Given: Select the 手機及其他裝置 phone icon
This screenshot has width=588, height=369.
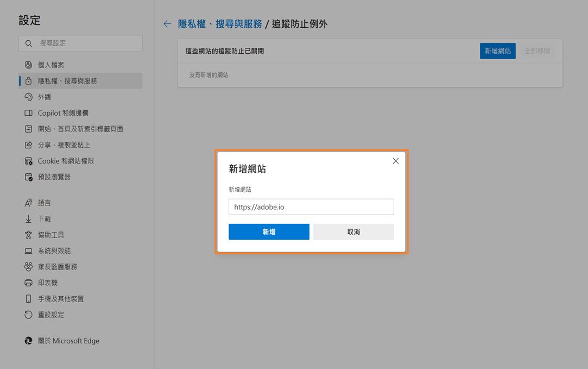Looking at the screenshot, I should click(28, 298).
